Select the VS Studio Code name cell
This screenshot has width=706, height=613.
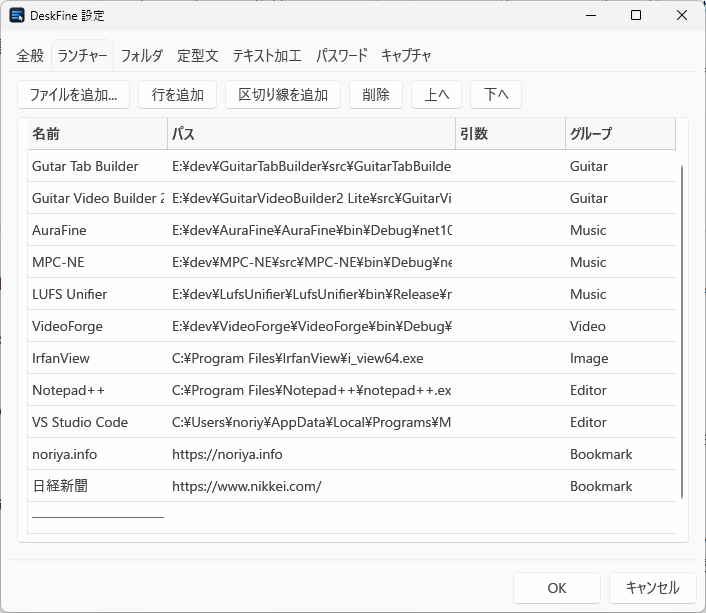tap(97, 422)
